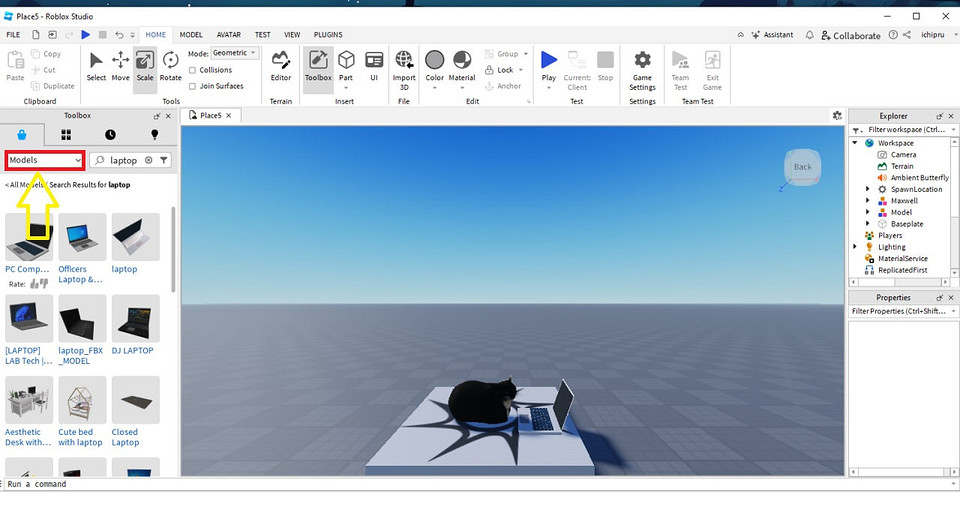Open the Toolbox recent tab clock icon
This screenshot has height=510, width=960.
tap(110, 134)
